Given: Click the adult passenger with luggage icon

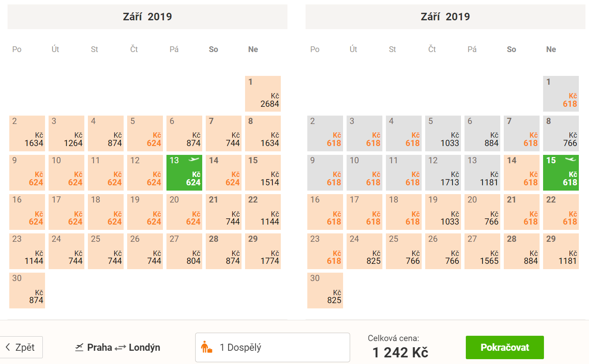Looking at the screenshot, I should click(207, 347).
